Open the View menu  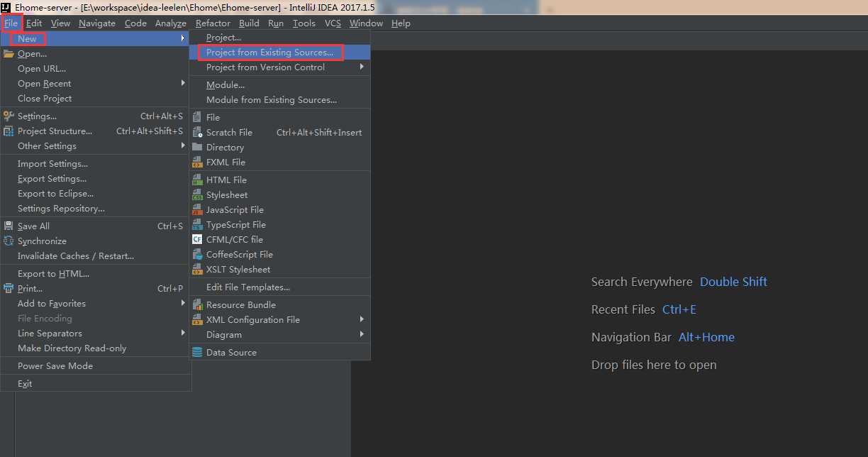click(60, 23)
